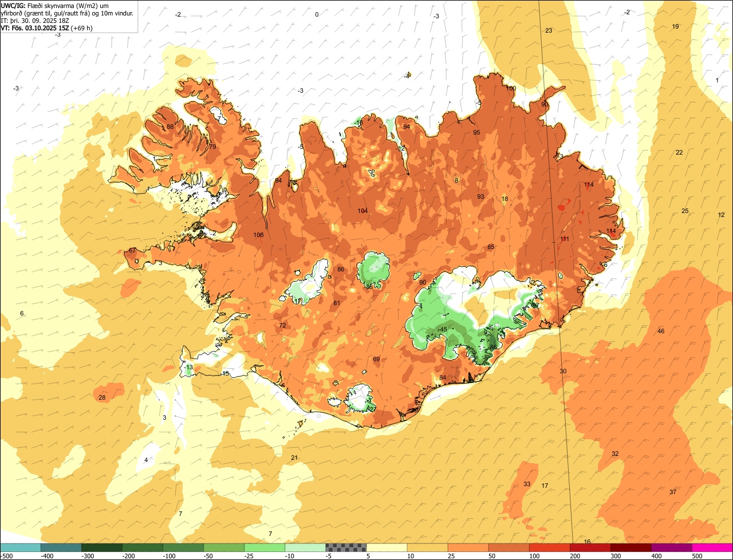Pick the red 200 to 300 legend swatch
Screen dimensions: 733x560
(590, 547)
